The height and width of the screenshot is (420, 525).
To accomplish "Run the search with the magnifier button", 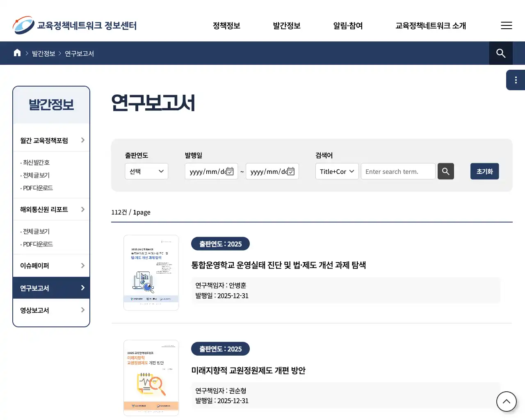I will [446, 171].
